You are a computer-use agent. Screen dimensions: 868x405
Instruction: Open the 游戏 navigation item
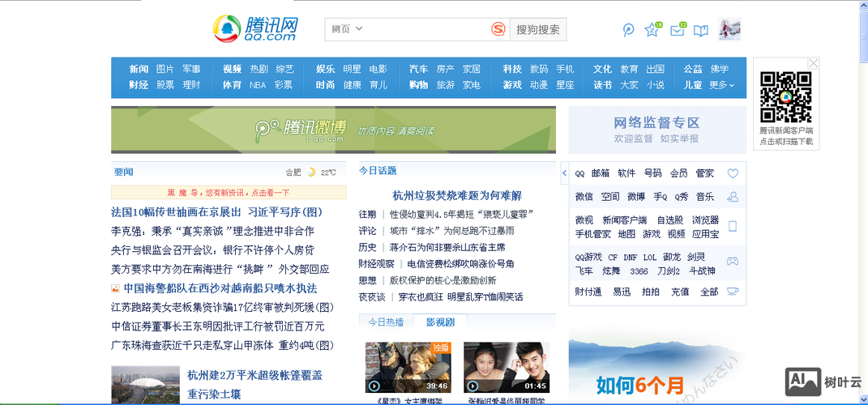512,85
